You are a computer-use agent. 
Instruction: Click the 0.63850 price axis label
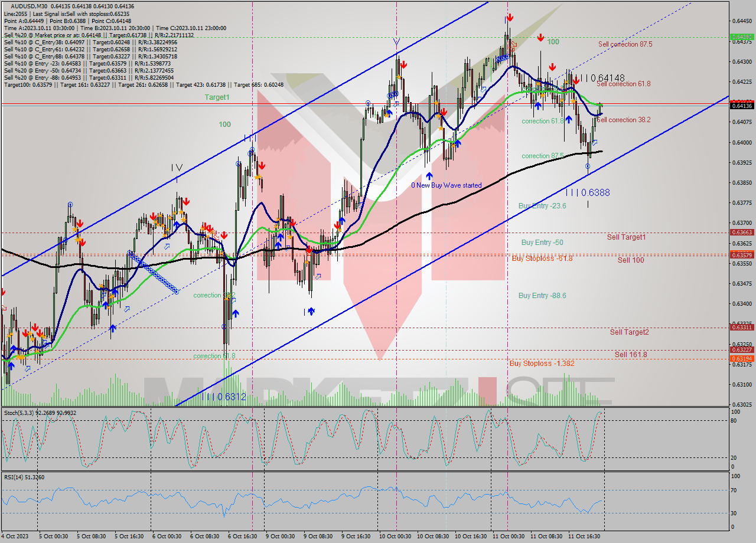(742, 183)
